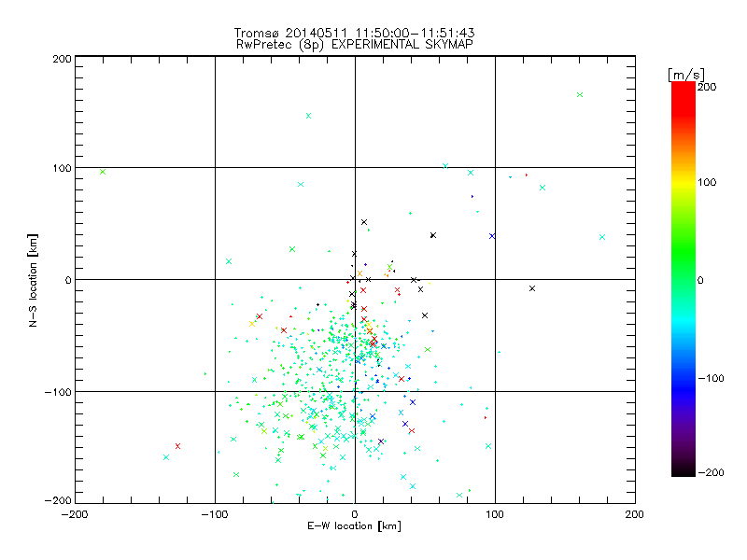Select the 'E-W location [km]' axis label
Viewport: 747px width, 560px height.
click(354, 526)
